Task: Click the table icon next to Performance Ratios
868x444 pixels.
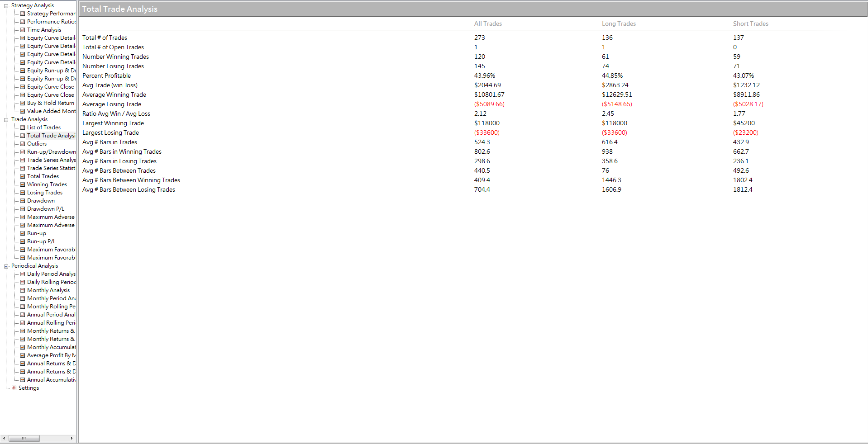Action: click(x=23, y=22)
